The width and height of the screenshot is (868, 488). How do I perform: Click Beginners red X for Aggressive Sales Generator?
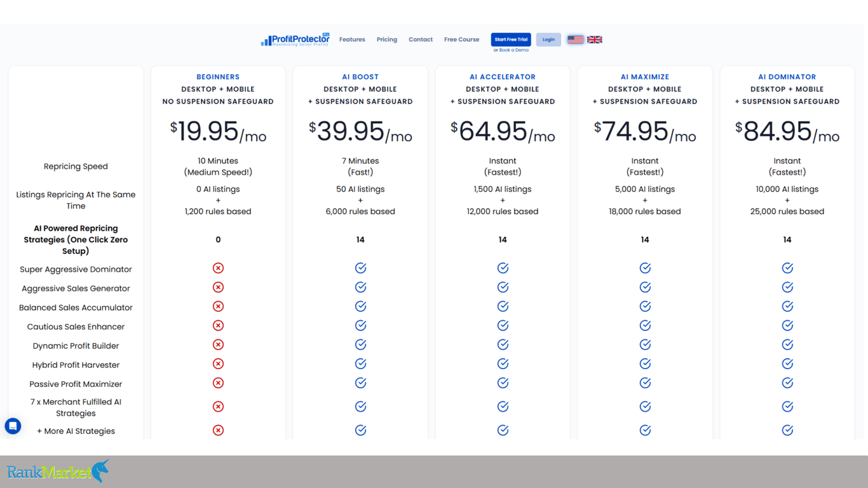(x=218, y=287)
